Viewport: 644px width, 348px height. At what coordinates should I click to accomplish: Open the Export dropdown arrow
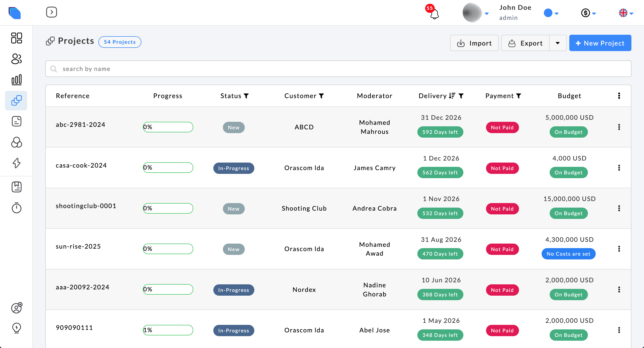click(557, 43)
